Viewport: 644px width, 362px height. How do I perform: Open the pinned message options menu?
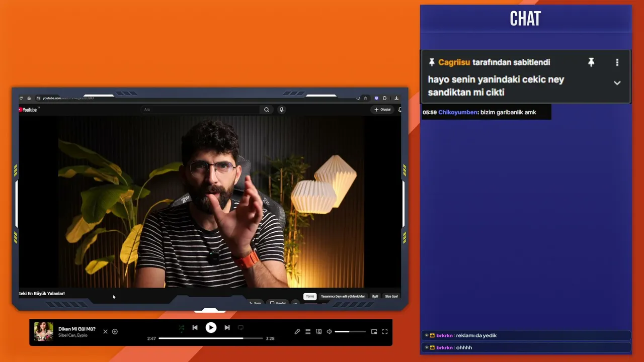(617, 62)
